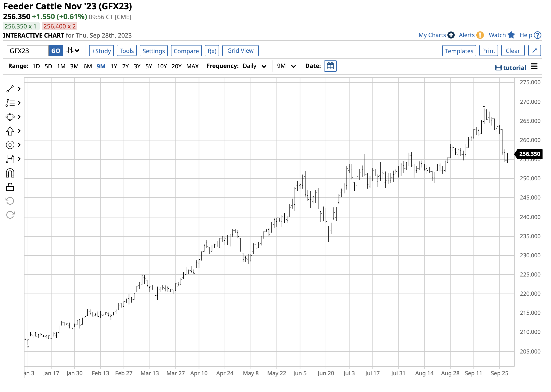
Task: Click the Watch star icon
Action: (511, 35)
